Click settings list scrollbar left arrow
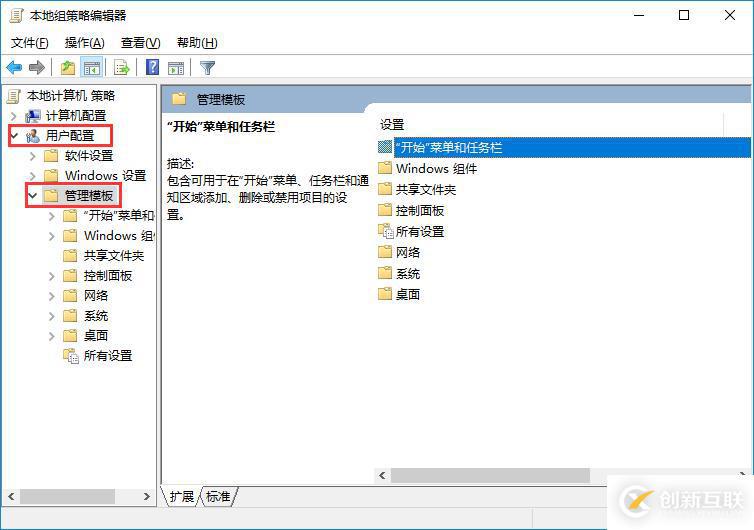Screen dimensions: 754x530 pyautogui.click(x=382, y=476)
